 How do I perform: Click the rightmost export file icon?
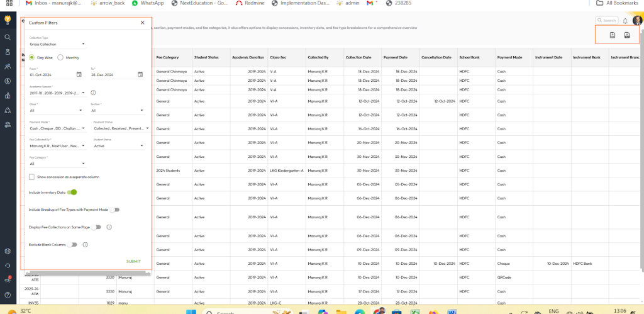tap(627, 35)
